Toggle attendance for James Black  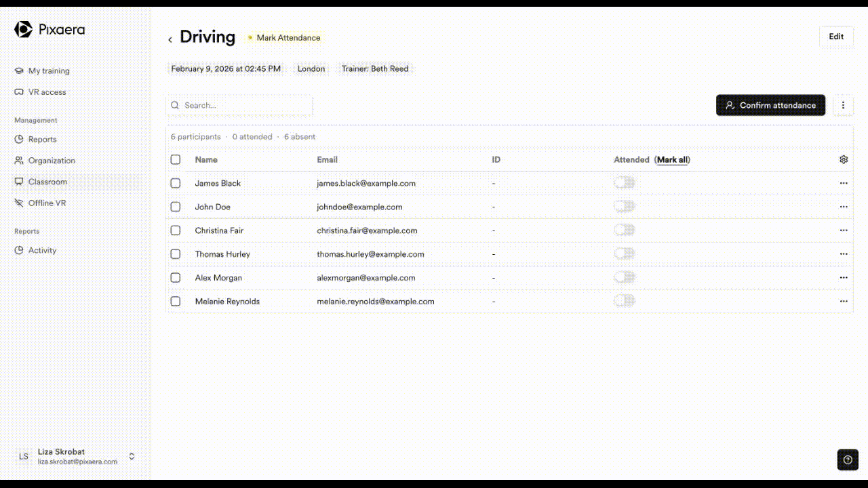(624, 183)
